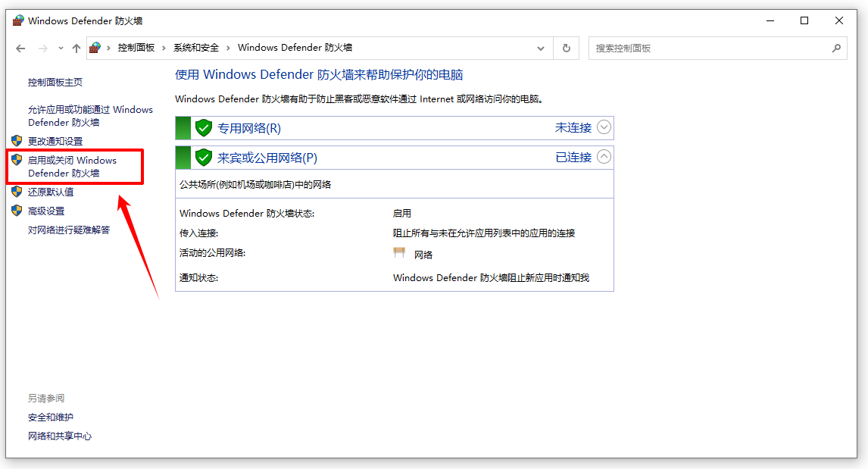Image resolution: width=868 pixels, height=469 pixels.
Task: Click Windows Defender 防火墙状态: label
Action: point(247,213)
